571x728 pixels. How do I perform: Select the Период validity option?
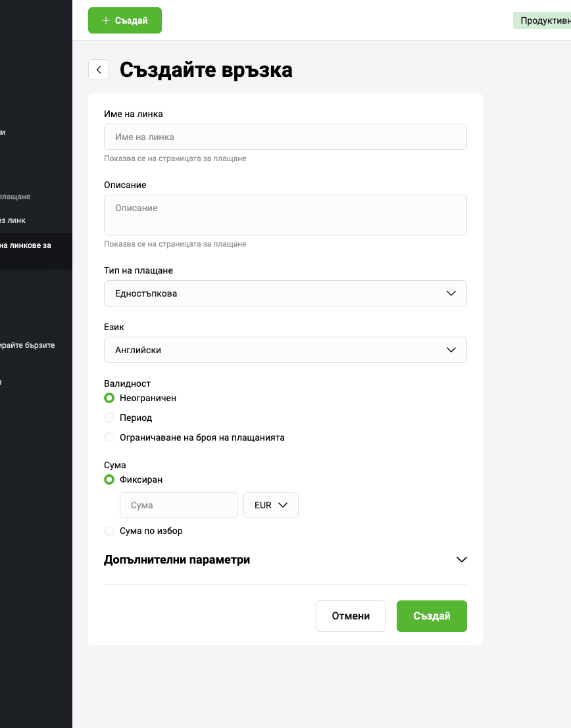109,418
